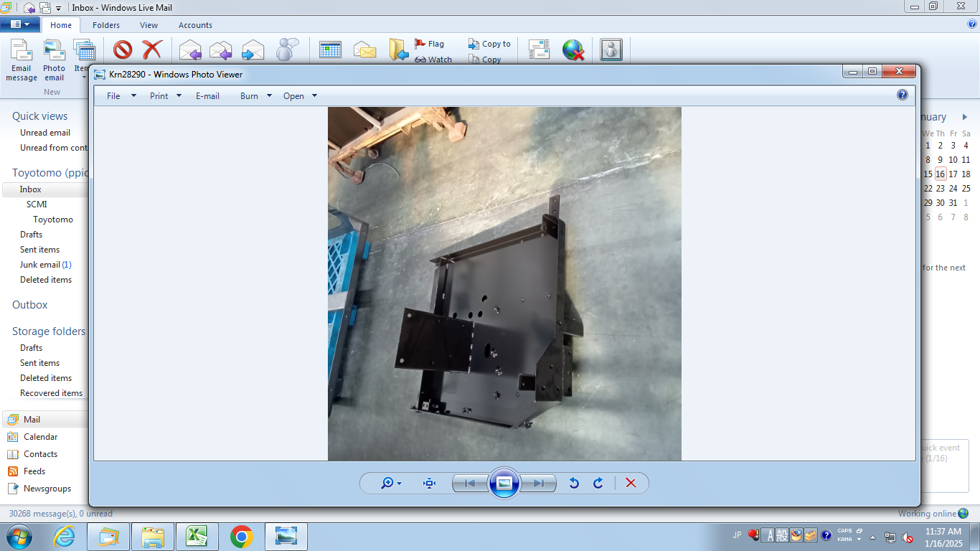This screenshot has height=551, width=980.
Task: Open the Contacts section
Action: (40, 454)
